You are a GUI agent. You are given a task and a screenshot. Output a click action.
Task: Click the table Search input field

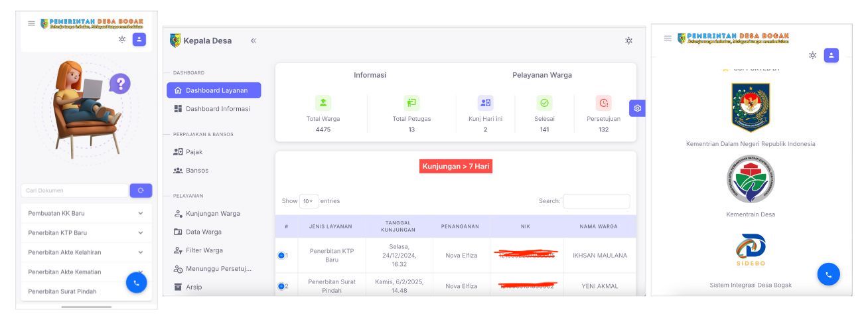tap(596, 201)
